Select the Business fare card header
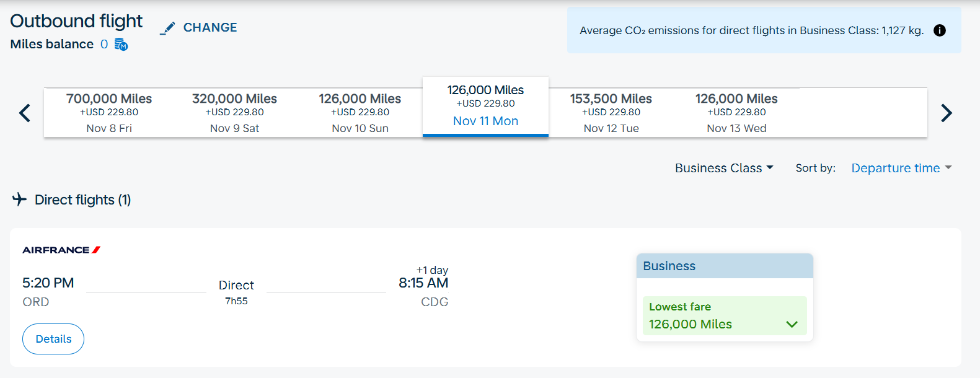The image size is (980, 378). (724, 266)
